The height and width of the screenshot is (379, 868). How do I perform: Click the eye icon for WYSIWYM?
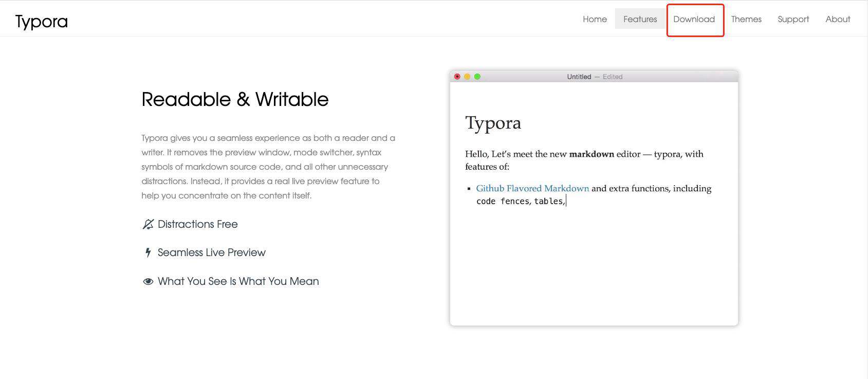click(148, 281)
